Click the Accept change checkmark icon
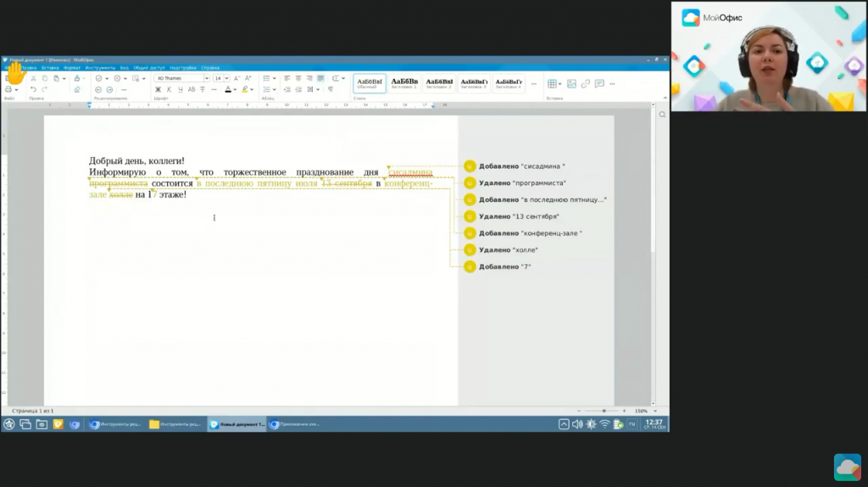The width and height of the screenshot is (868, 487). tap(98, 79)
